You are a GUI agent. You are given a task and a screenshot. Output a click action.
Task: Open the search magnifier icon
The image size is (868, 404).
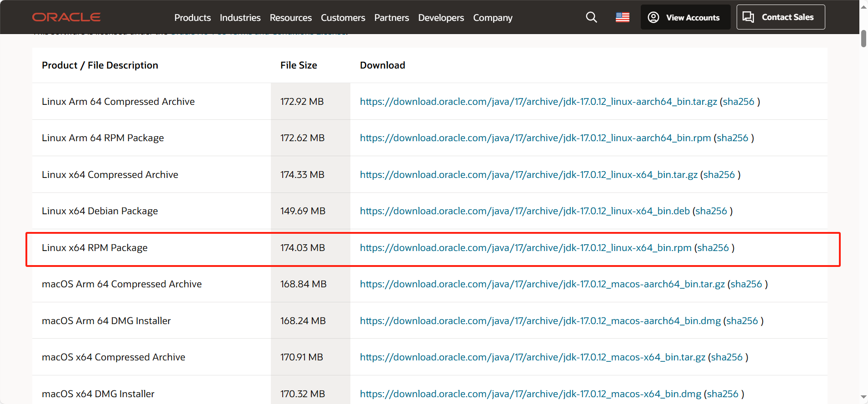591,17
